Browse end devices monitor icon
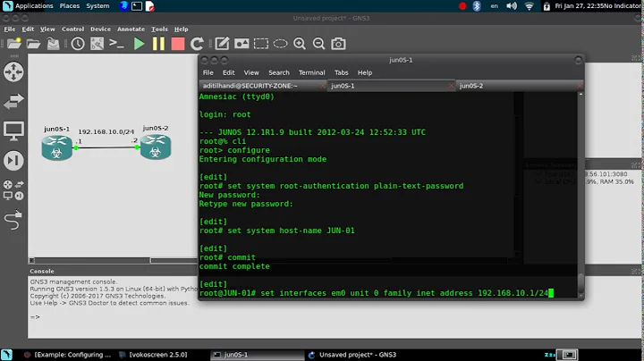 point(13,131)
